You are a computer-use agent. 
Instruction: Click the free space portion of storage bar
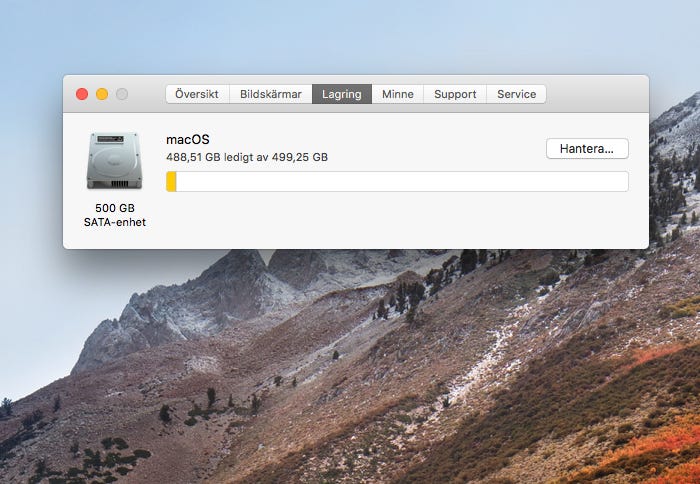(402, 182)
